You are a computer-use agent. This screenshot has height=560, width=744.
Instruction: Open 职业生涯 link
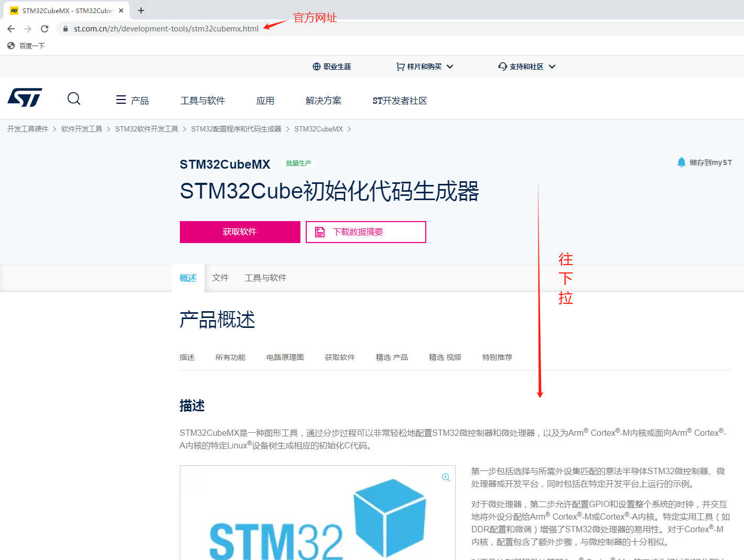click(332, 67)
